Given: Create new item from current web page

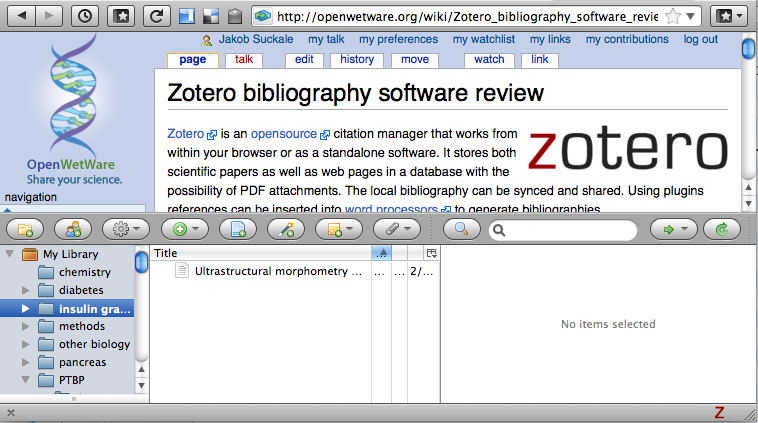Looking at the screenshot, I should click(x=239, y=230).
